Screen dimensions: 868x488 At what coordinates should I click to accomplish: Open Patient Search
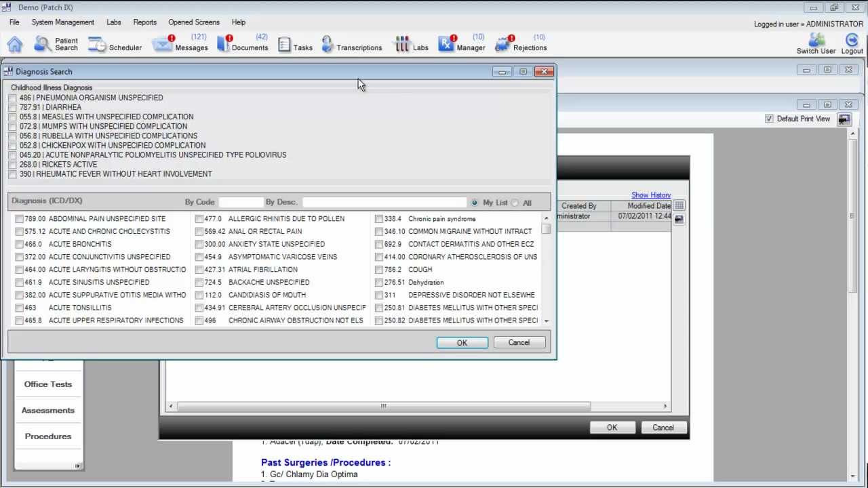click(56, 44)
